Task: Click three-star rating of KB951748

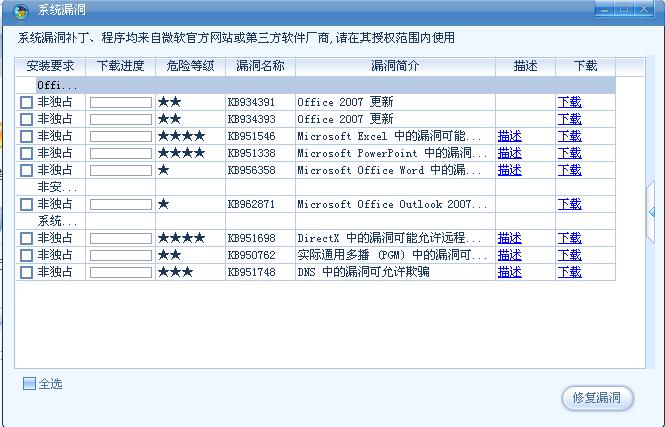Action: [175, 272]
